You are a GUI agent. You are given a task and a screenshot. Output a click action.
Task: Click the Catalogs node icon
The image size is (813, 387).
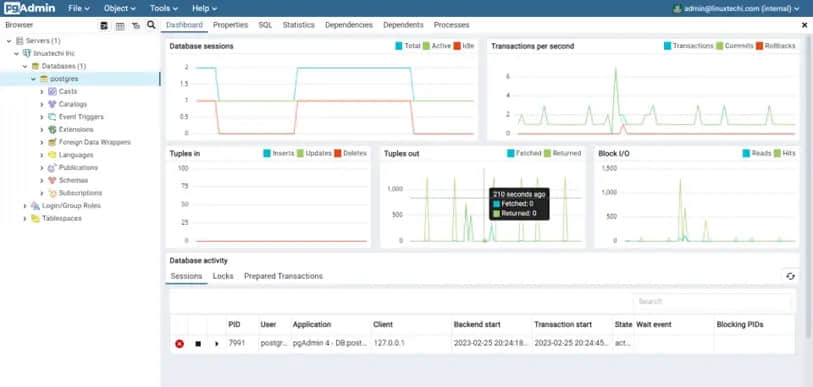(52, 104)
